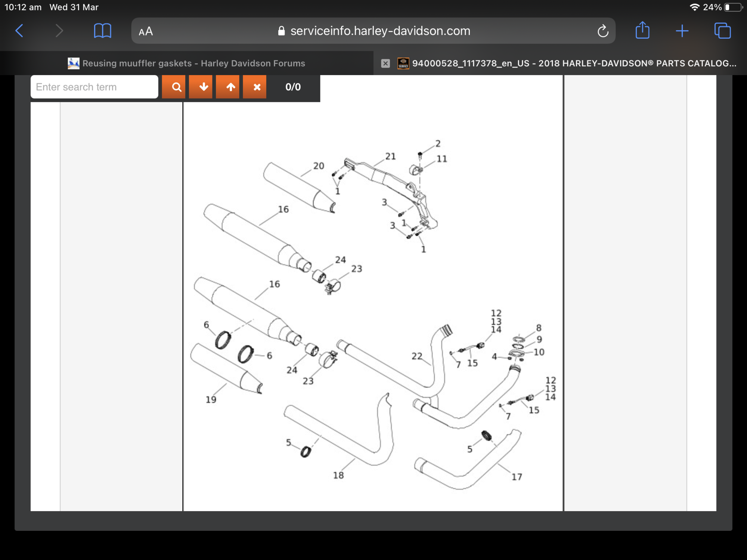Tap the Safari back arrow
This screenshot has height=560, width=747.
[x=19, y=31]
